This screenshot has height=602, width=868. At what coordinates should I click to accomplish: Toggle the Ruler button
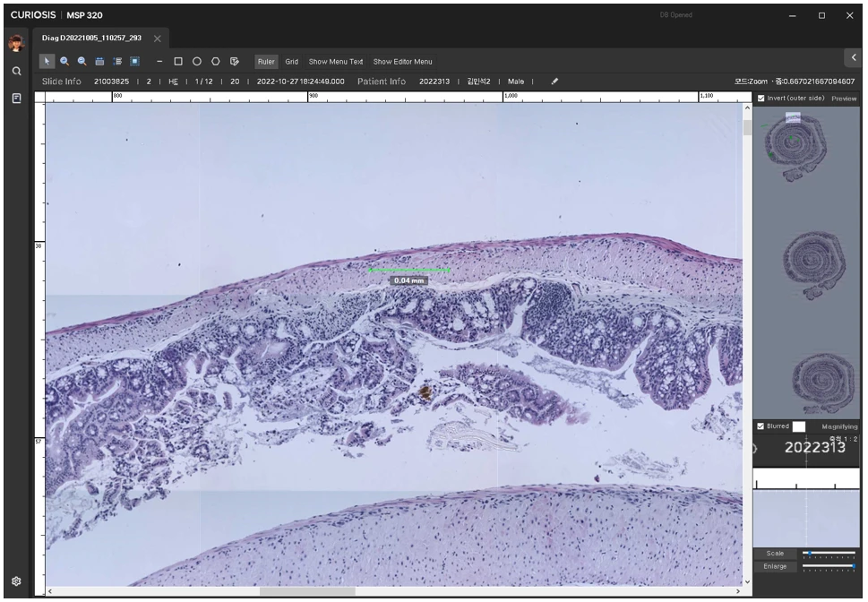[266, 62]
